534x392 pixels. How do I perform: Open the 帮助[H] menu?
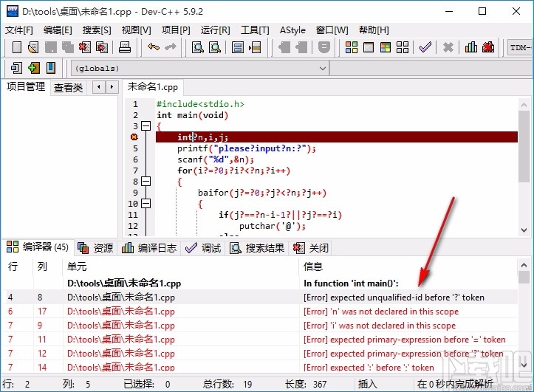[374, 30]
